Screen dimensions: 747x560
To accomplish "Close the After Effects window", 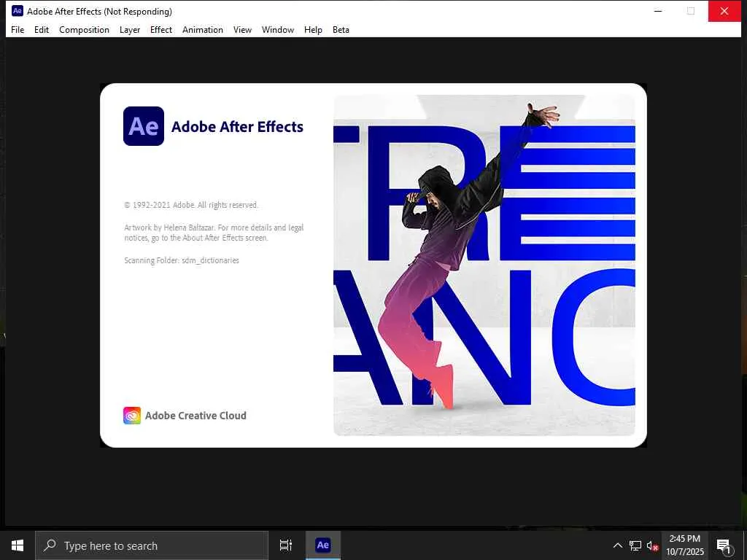I will point(724,11).
